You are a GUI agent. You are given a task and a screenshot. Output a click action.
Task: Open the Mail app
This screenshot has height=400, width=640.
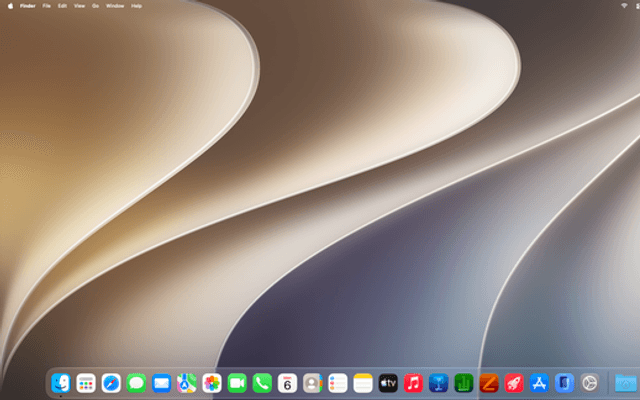tap(162, 383)
